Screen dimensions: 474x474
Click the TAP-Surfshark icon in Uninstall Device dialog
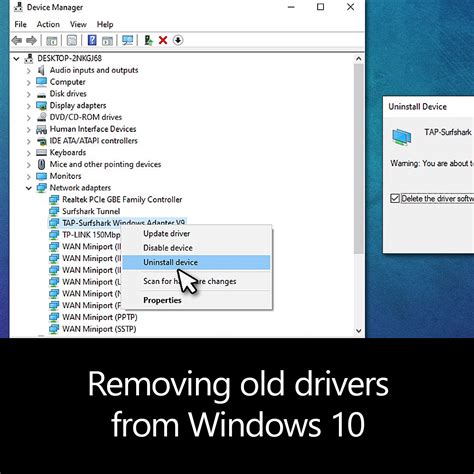coord(401,137)
